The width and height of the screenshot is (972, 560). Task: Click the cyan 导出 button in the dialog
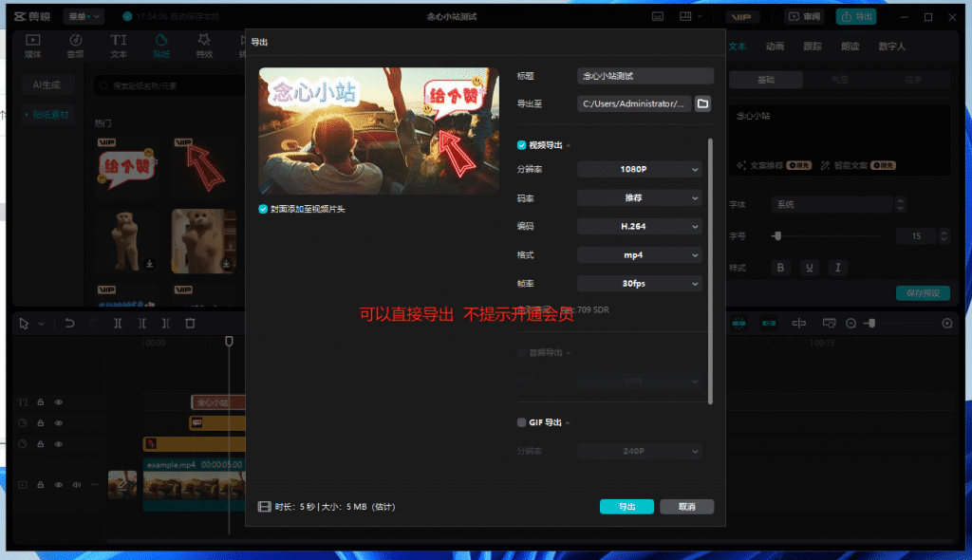626,507
